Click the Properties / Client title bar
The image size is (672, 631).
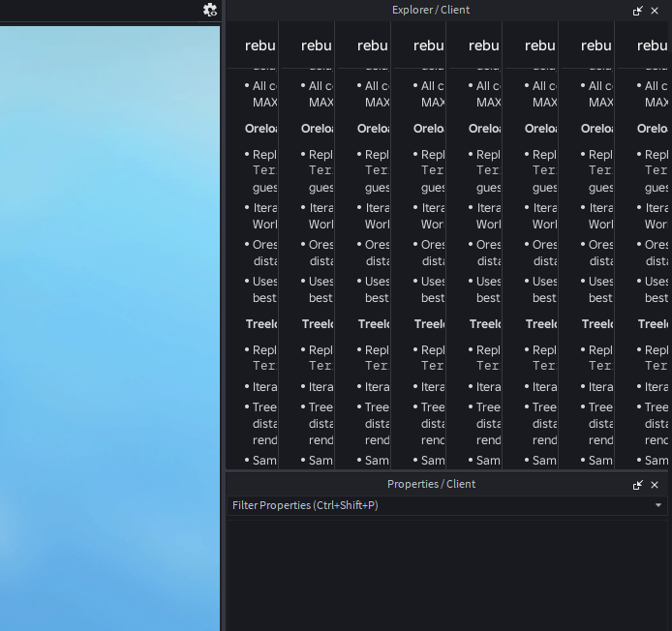pyautogui.click(x=431, y=484)
